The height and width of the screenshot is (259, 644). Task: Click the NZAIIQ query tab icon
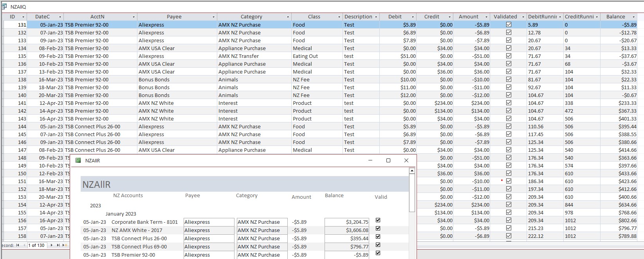pos(5,7)
